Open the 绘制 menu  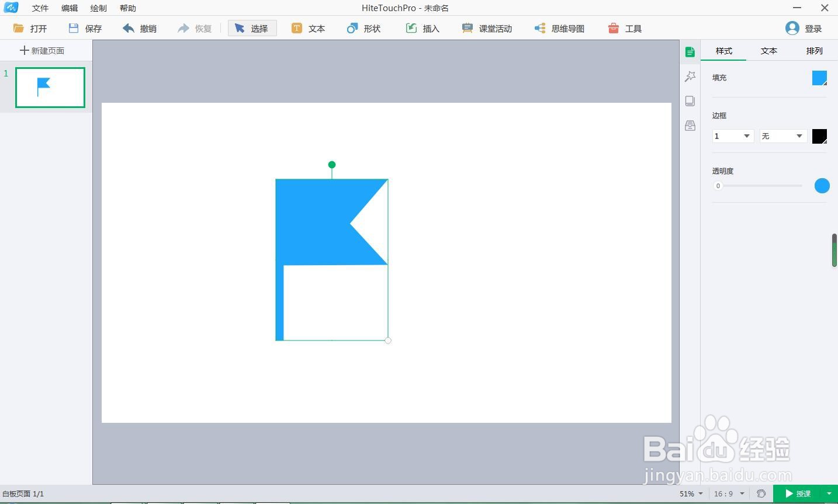(98, 8)
